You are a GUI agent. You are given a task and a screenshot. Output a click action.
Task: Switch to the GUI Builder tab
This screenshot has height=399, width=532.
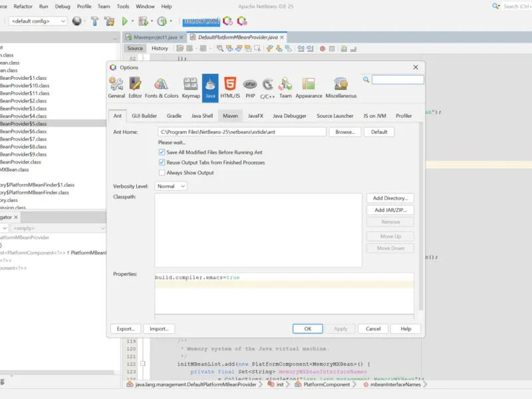[144, 116]
